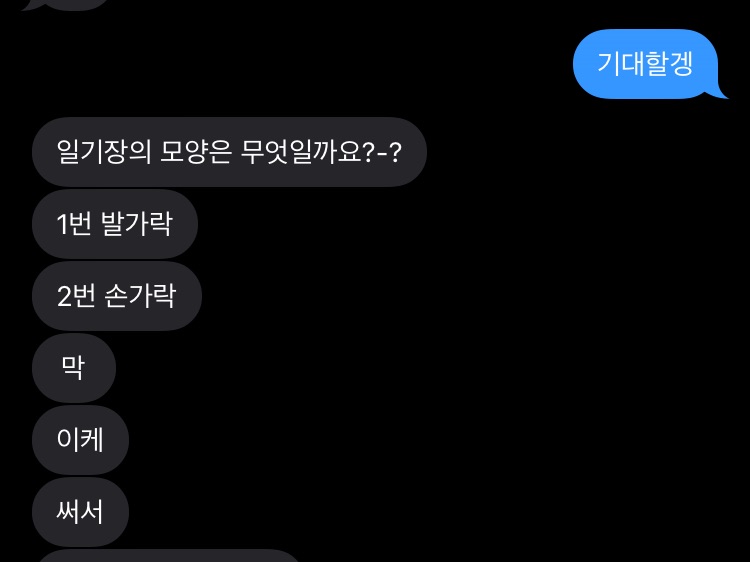Image resolution: width=750 pixels, height=562 pixels.
Task: Click the ?-? emoticon at the question's end
Action: click(x=383, y=153)
